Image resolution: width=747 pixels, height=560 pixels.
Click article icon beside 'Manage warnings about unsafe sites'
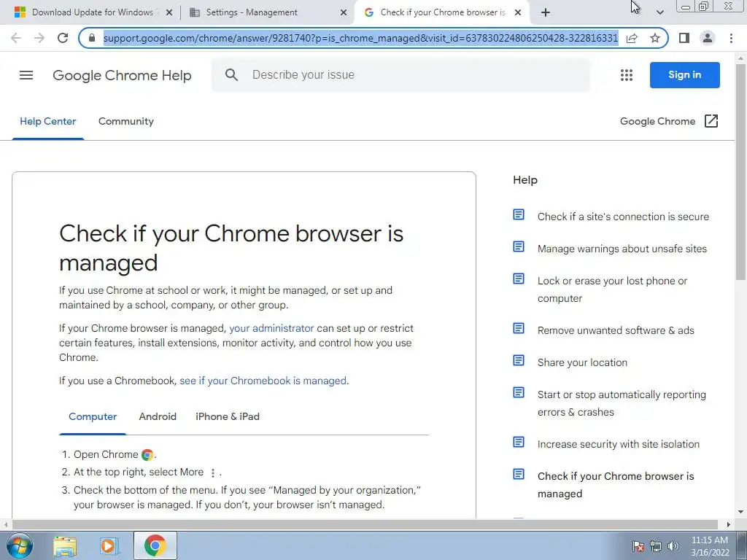[519, 246]
